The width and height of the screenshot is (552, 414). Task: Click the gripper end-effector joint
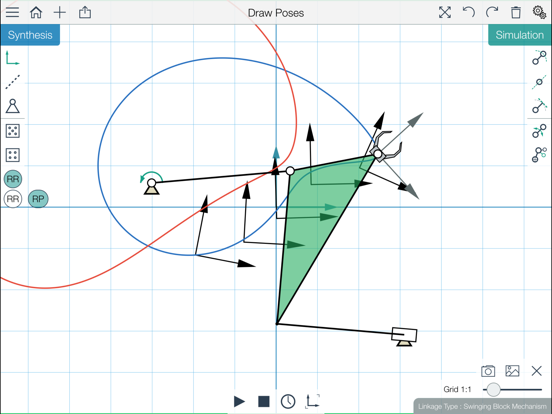[377, 154]
